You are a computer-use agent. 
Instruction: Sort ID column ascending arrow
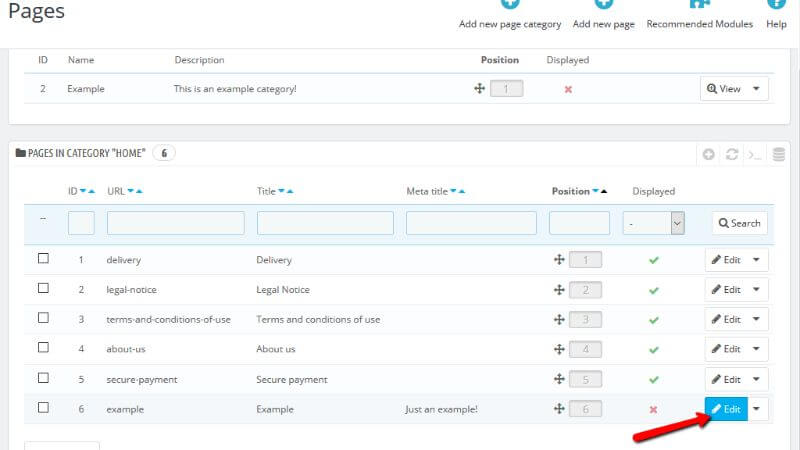(92, 191)
